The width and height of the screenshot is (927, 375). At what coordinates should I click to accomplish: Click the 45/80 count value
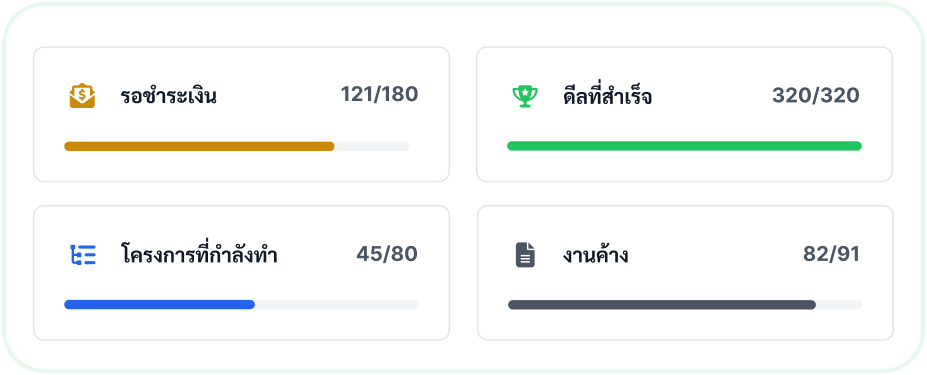pos(387,254)
